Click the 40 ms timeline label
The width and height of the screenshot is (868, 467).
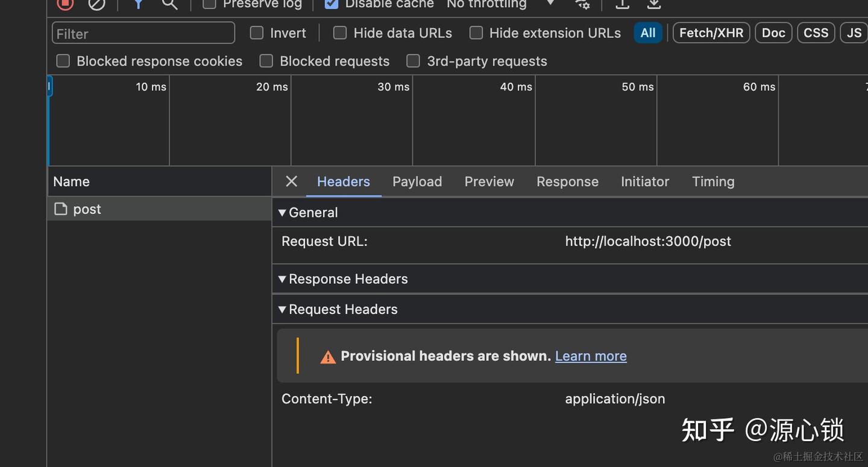pyautogui.click(x=516, y=87)
